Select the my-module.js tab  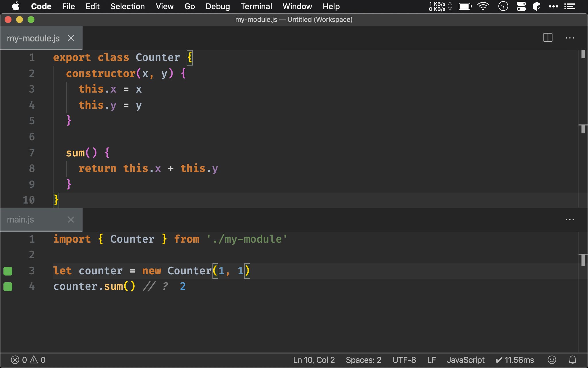tap(33, 38)
